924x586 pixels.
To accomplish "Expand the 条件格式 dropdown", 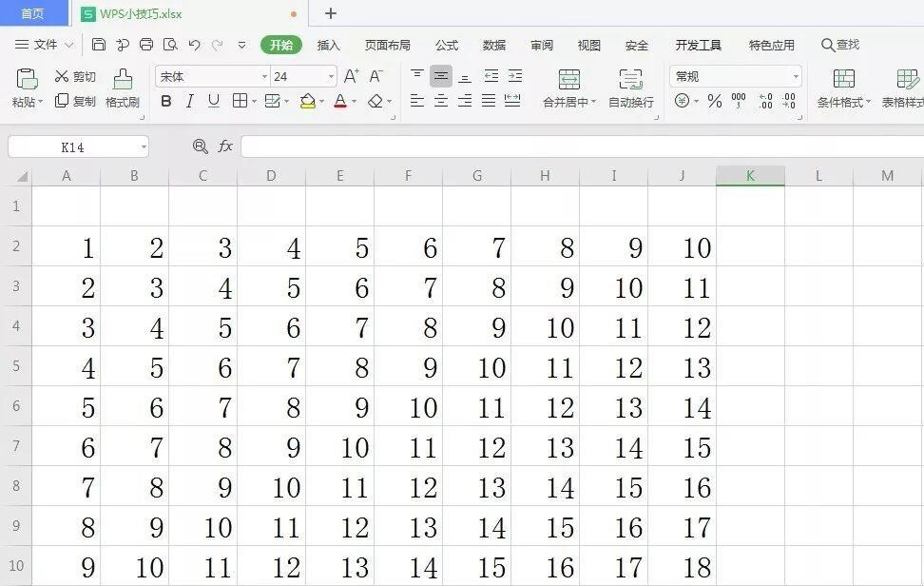I will pos(868,102).
